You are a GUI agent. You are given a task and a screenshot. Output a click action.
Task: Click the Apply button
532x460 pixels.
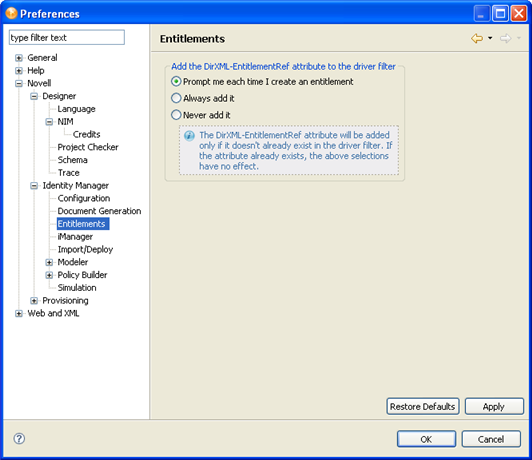[494, 406]
